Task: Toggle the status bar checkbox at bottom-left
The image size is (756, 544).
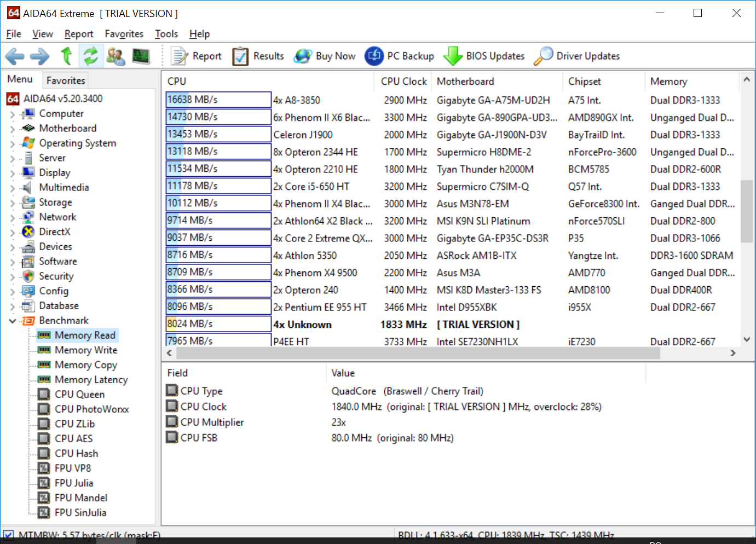Action: (8, 534)
